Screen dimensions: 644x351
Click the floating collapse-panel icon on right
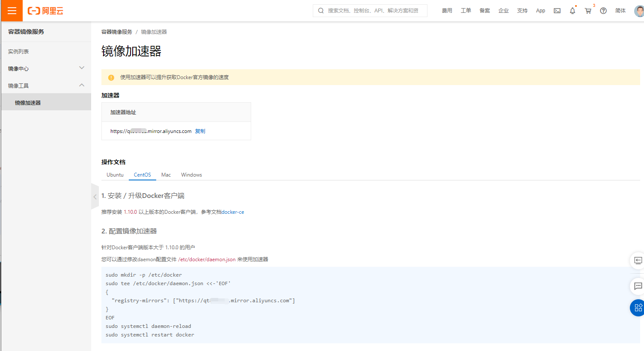point(638,260)
